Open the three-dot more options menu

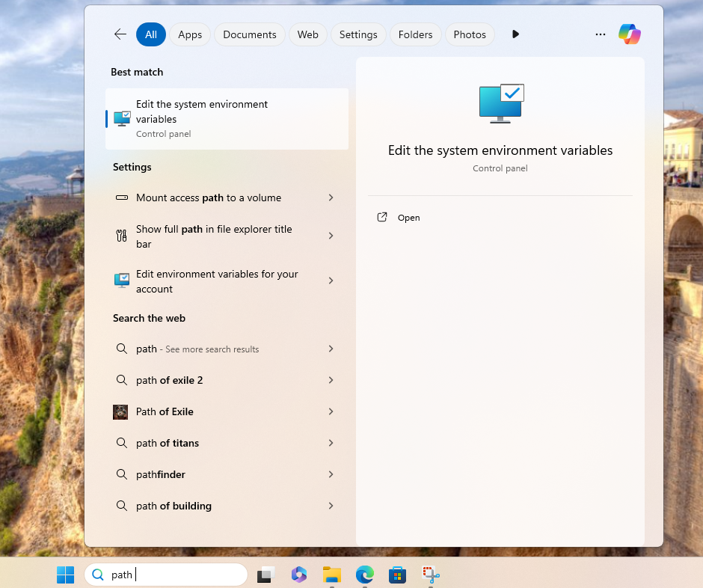(601, 34)
